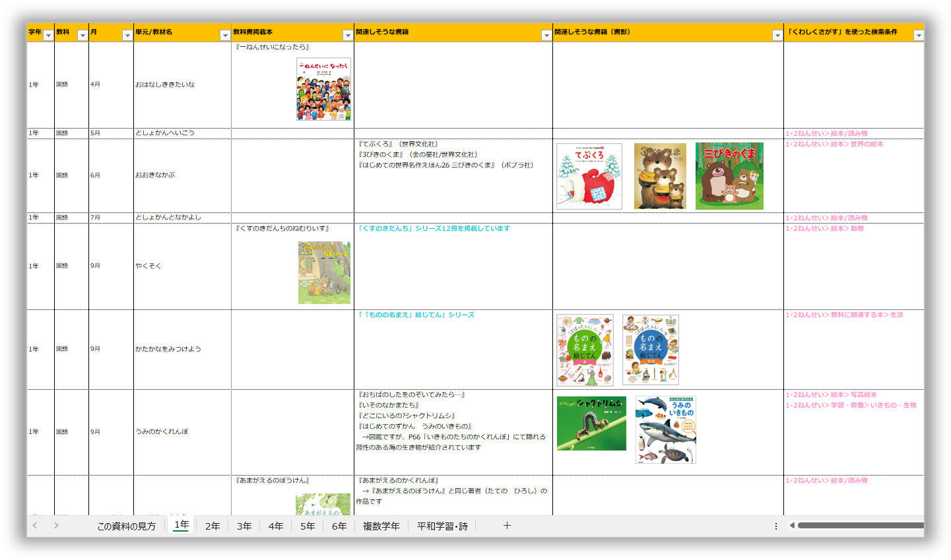The image size is (951, 560).
Task: Open 絵本/読み物 link in としょかんへいこう row
Action: [x=826, y=133]
